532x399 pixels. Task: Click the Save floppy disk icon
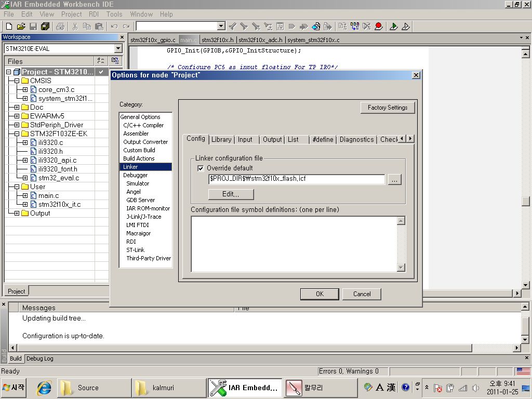pyautogui.click(x=33, y=26)
